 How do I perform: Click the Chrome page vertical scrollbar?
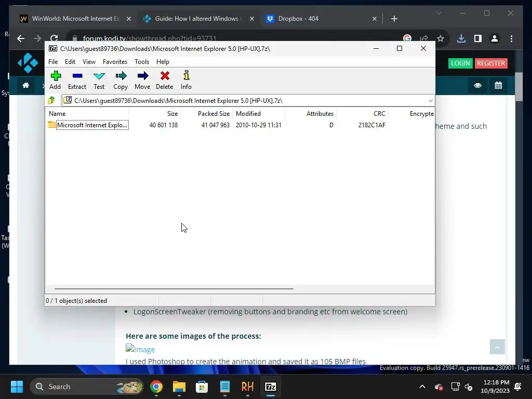click(x=519, y=87)
